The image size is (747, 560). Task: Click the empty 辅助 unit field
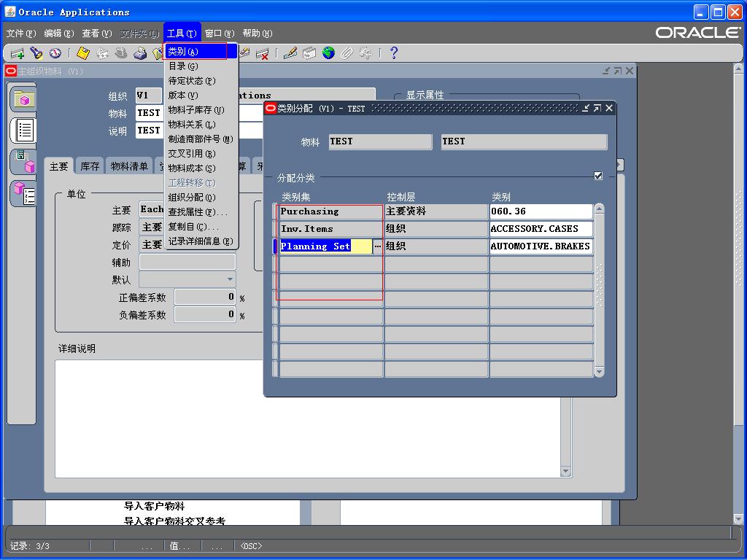coord(187,262)
